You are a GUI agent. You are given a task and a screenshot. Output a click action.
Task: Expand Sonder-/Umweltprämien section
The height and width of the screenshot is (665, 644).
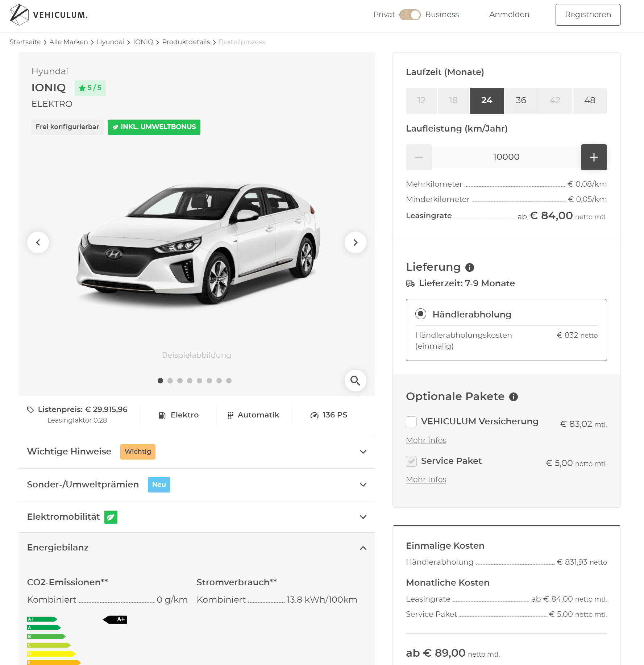197,485
